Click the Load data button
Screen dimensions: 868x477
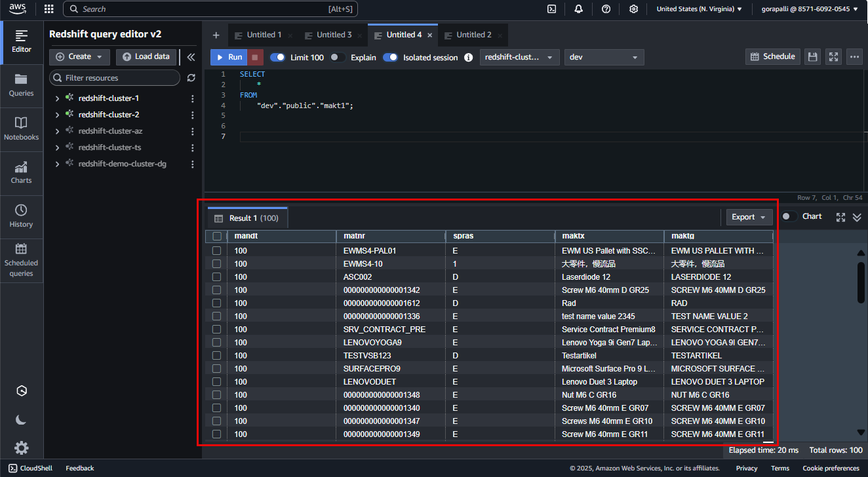coord(147,57)
